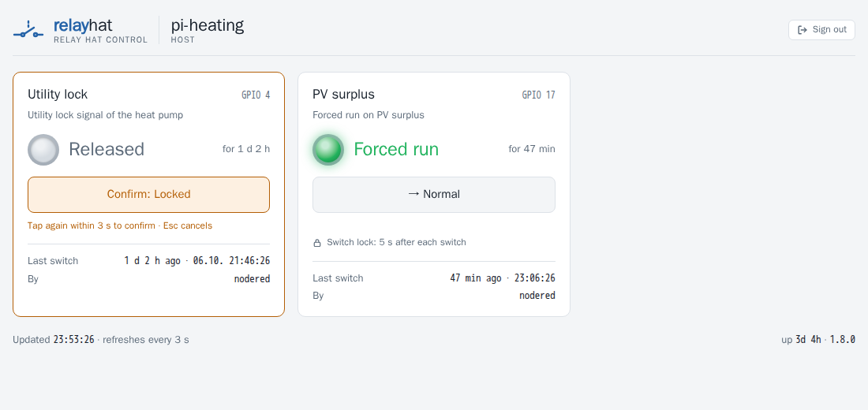Click the Confirm: Locked button
This screenshot has width=868, height=410.
tap(148, 195)
